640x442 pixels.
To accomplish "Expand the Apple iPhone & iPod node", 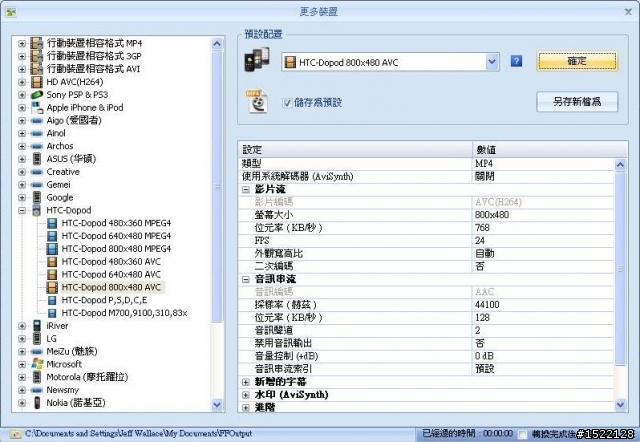I will [22, 108].
